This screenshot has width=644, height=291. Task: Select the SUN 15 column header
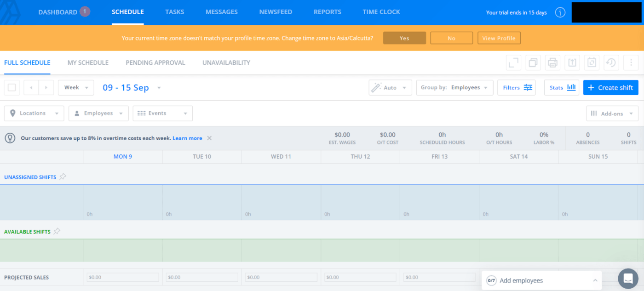coord(598,156)
